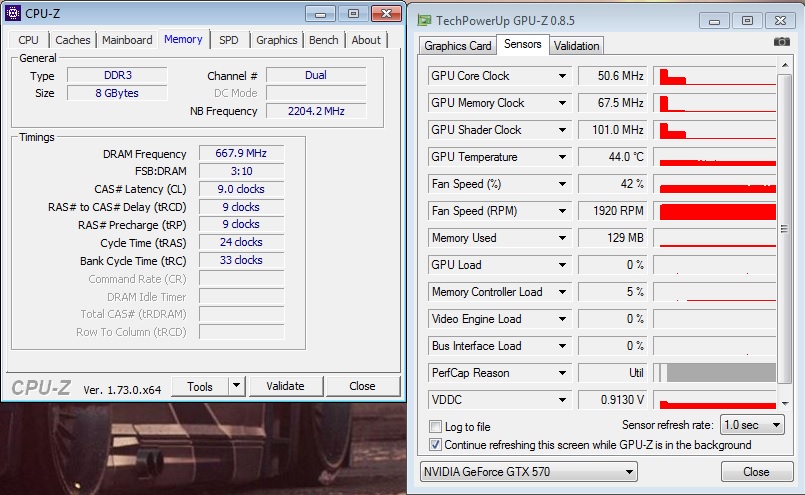Click the CPU-Z Tools button
Image resolution: width=805 pixels, height=495 pixels.
point(200,386)
